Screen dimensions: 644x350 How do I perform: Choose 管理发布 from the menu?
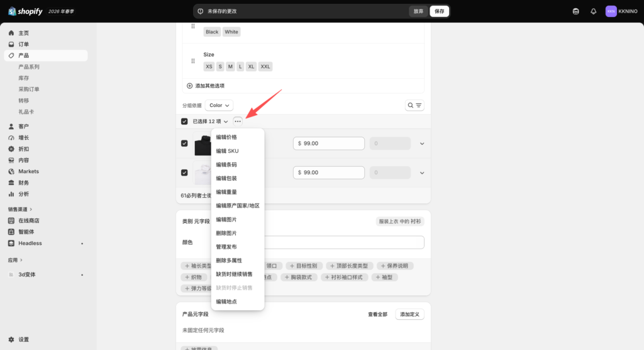[x=237, y=247]
